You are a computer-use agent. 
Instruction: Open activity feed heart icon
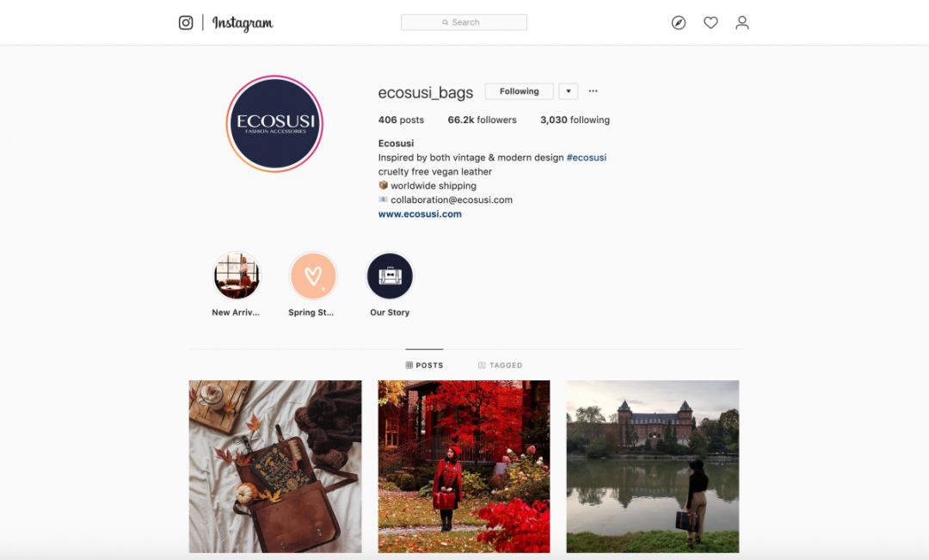711,22
